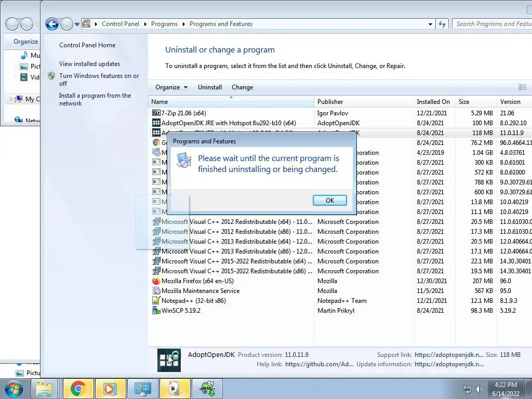The width and height of the screenshot is (532, 399).
Task: Select Visual C++ 2013 Redistributable (x64)
Action: tap(236, 241)
